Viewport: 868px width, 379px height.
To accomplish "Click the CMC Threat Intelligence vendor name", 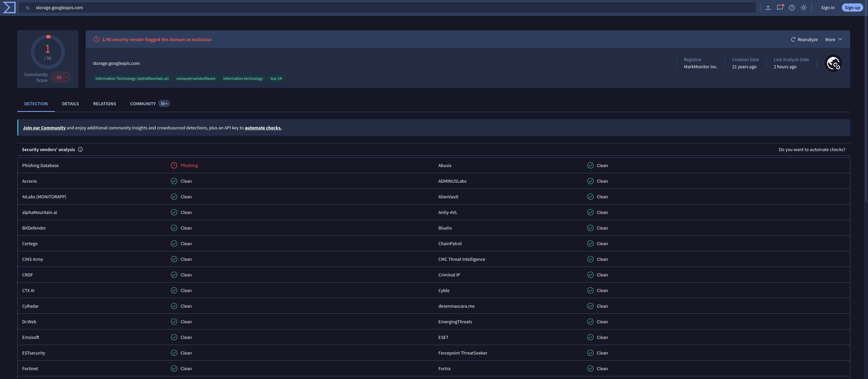I will click(461, 259).
